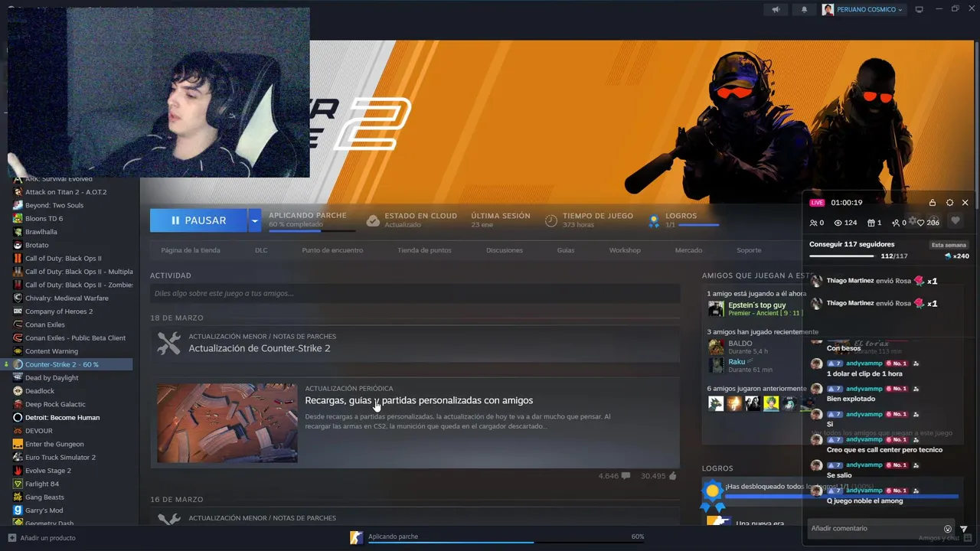Image resolution: width=980 pixels, height=551 pixels.
Task: Open friend BALDO's profile
Action: coord(740,344)
